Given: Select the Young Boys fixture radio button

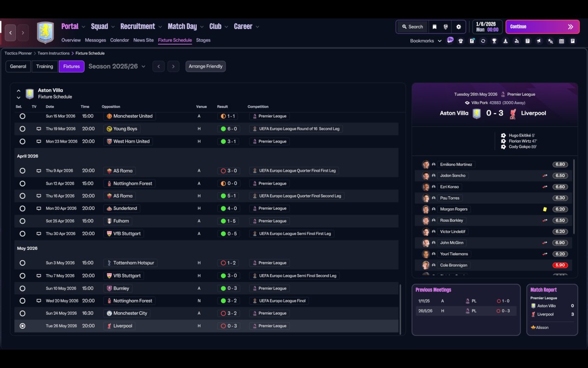Looking at the screenshot, I should coord(22,129).
